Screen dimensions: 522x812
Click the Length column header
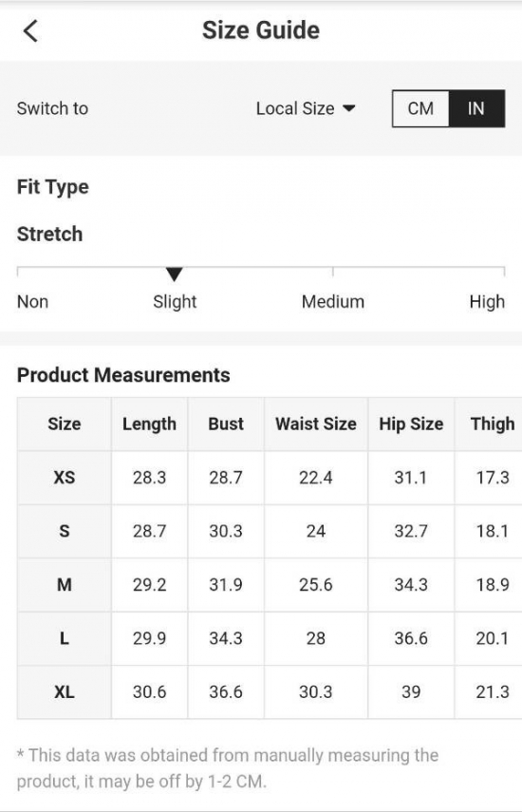(x=149, y=425)
